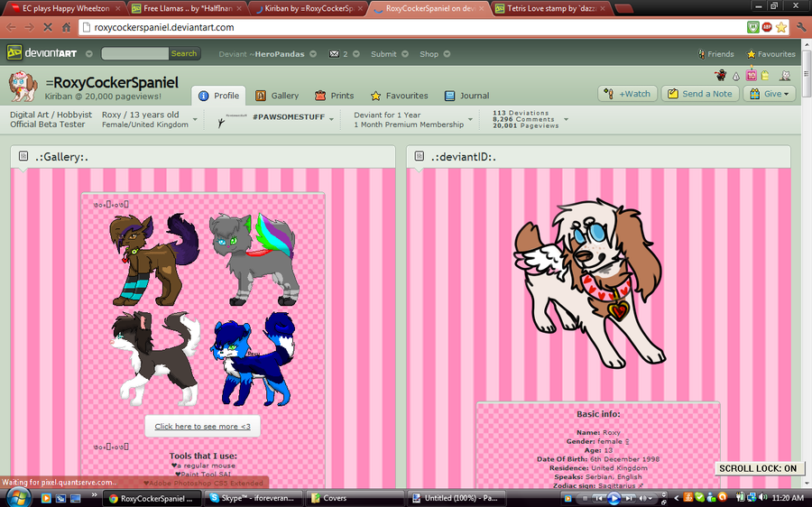Show hidden system tray icons arrow

676,498
